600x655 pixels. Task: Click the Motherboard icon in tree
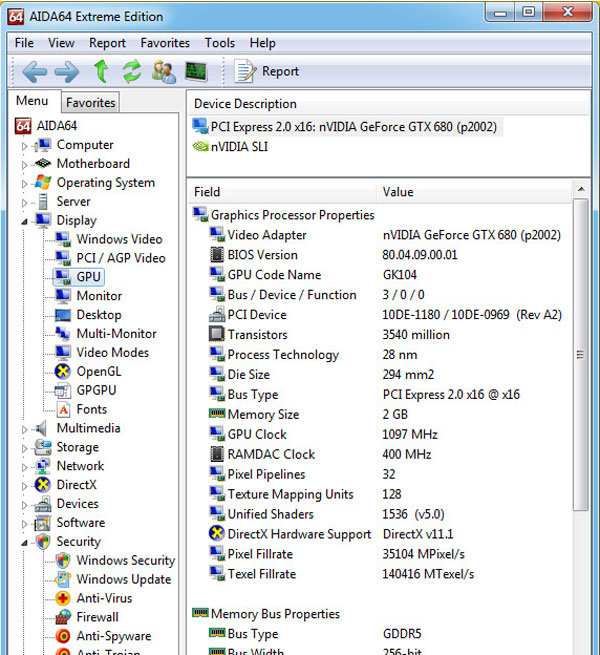pyautogui.click(x=43, y=163)
